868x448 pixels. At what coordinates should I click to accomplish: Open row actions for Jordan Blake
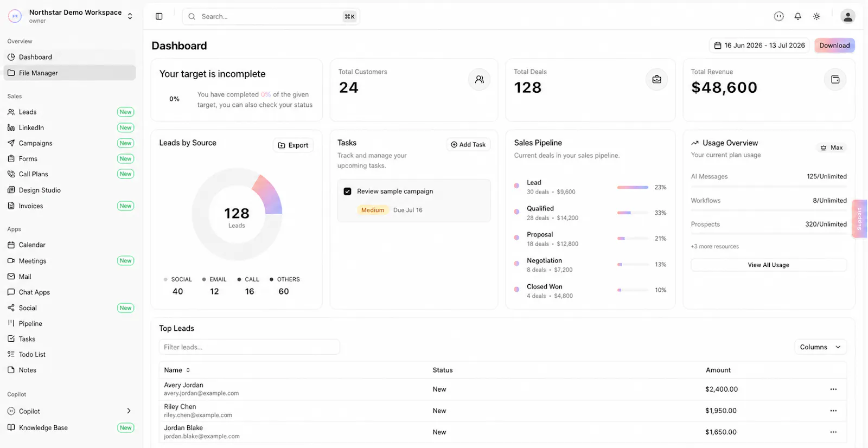[833, 432]
